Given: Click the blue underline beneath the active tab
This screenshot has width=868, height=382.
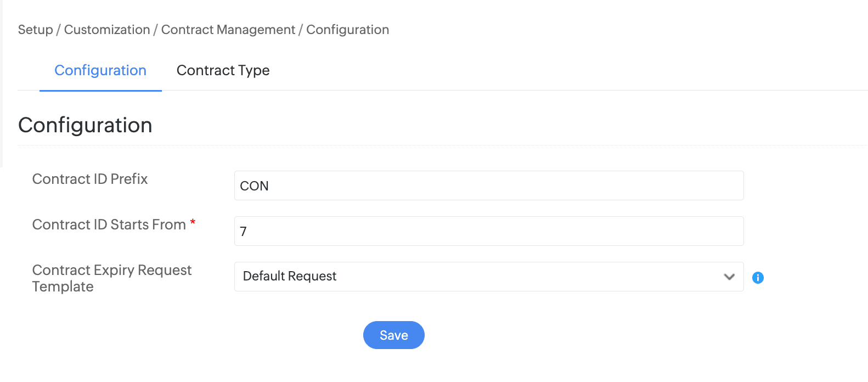Looking at the screenshot, I should [x=100, y=91].
